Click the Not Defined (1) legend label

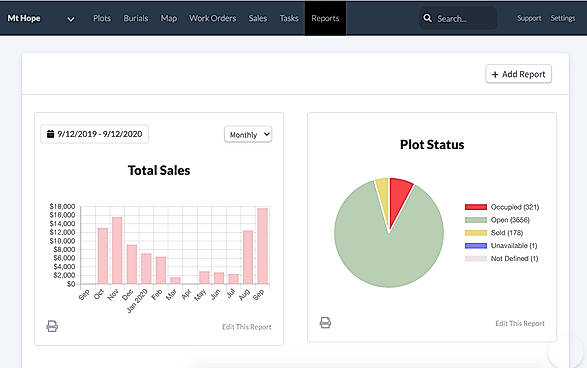tap(514, 258)
